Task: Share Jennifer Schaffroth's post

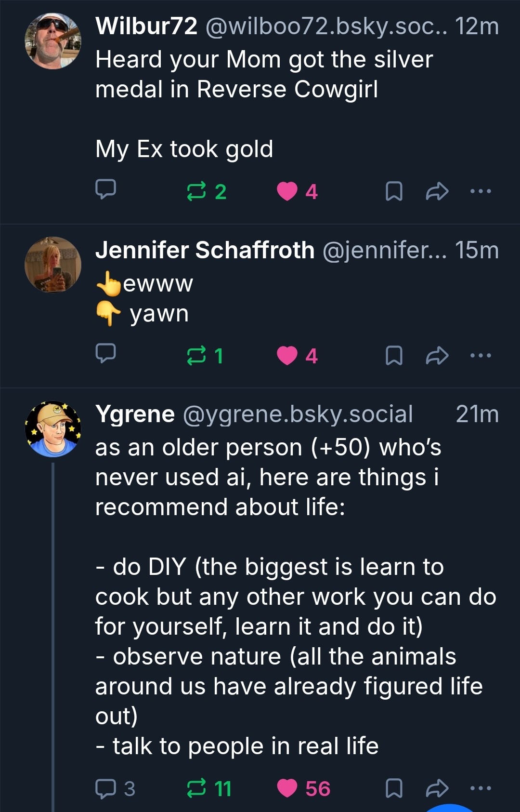Action: pos(437,356)
